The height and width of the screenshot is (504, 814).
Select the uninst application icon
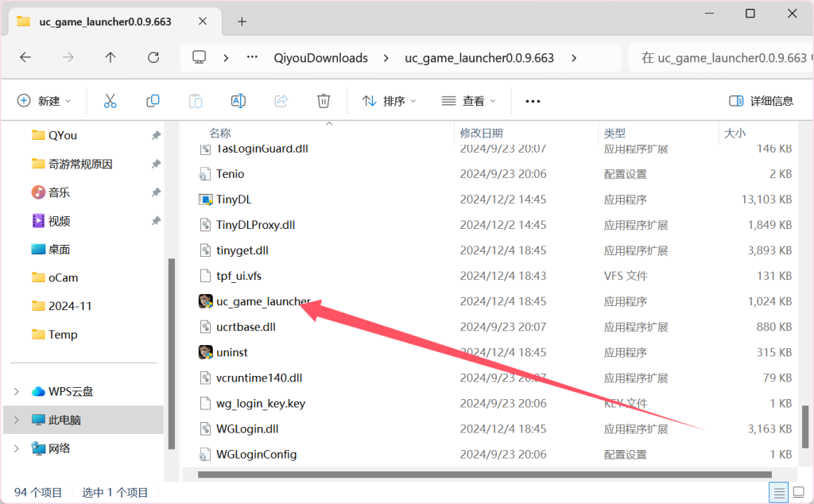(206, 352)
